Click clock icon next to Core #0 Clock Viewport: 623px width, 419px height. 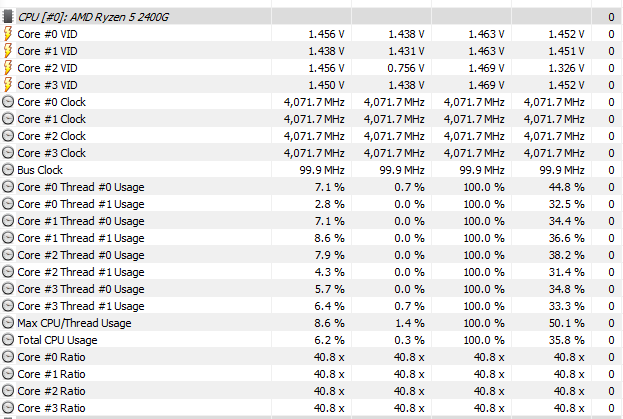(8, 102)
